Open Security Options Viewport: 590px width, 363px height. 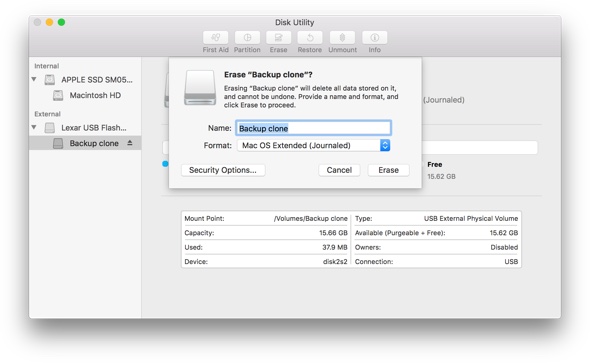223,170
